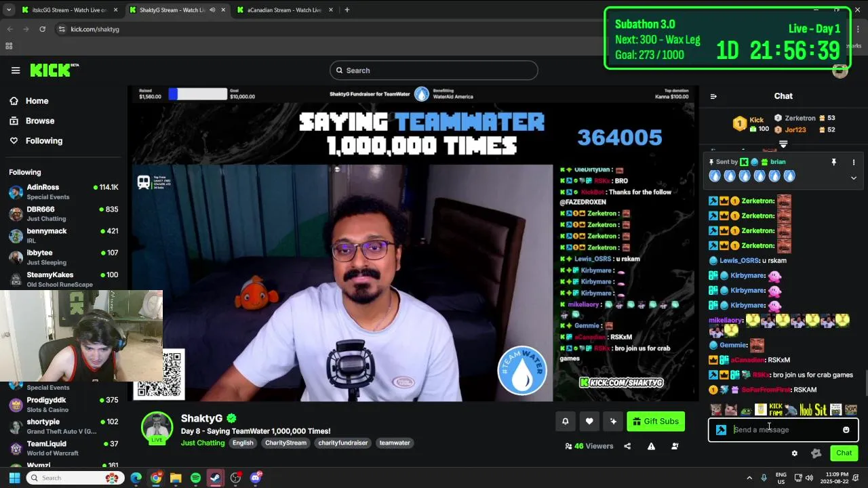The width and height of the screenshot is (868, 488).
Task: Select the Sit emote
Action: coord(821,409)
